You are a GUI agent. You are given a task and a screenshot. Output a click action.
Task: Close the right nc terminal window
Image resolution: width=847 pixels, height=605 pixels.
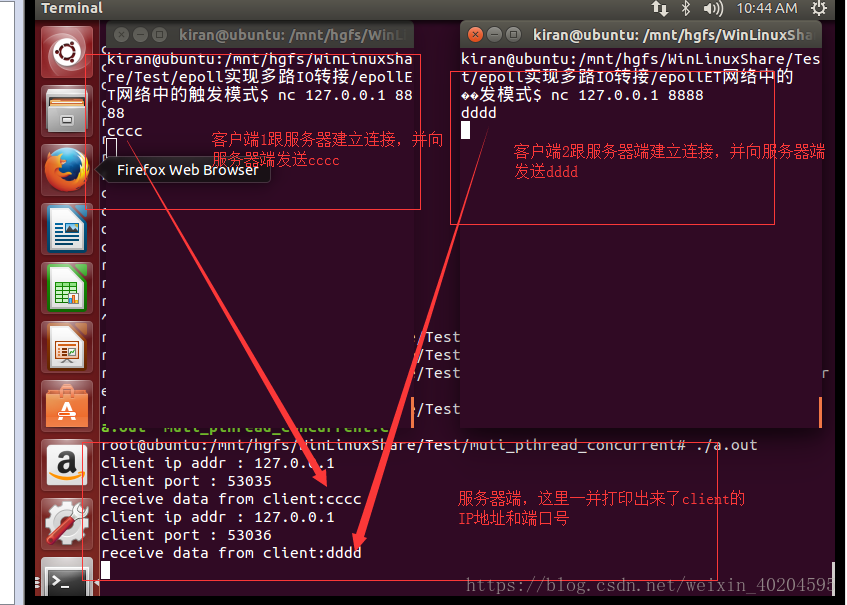point(475,35)
